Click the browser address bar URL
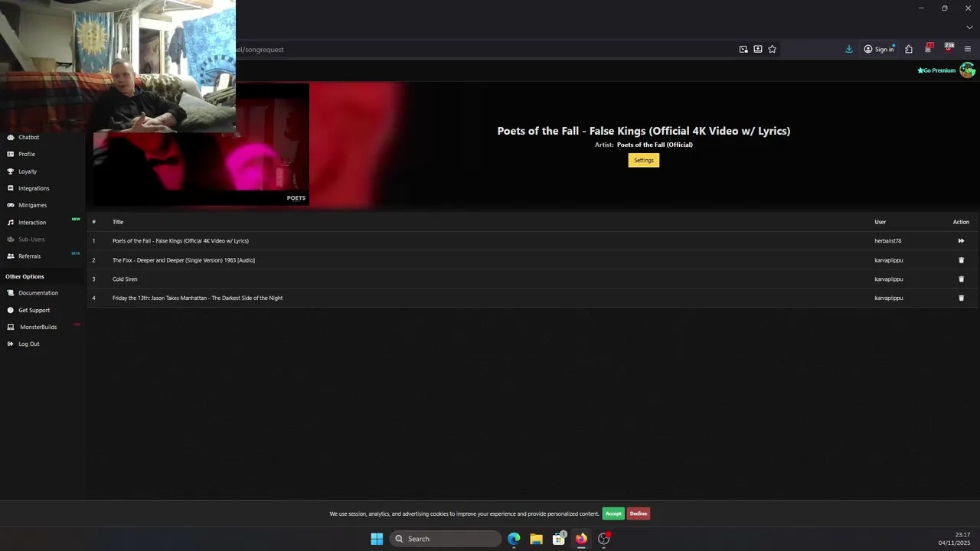The image size is (980, 551). pos(260,50)
